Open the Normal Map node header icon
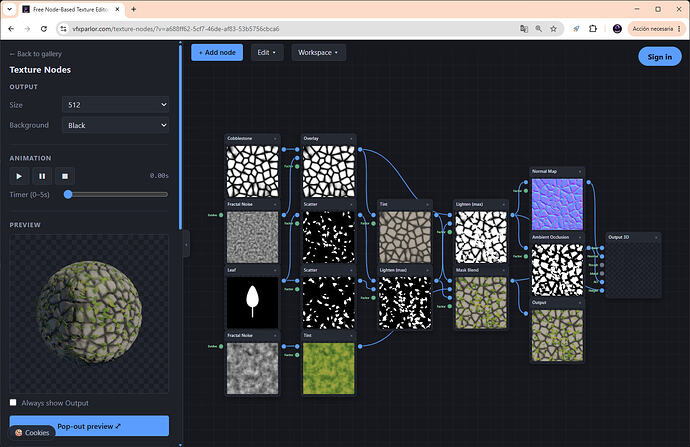The image size is (690, 447). click(x=580, y=172)
